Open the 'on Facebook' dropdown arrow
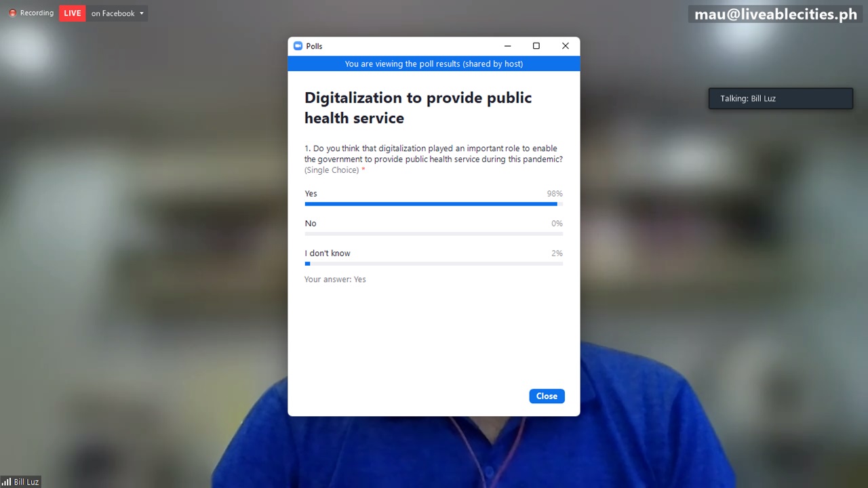This screenshot has width=868, height=488. click(x=142, y=14)
